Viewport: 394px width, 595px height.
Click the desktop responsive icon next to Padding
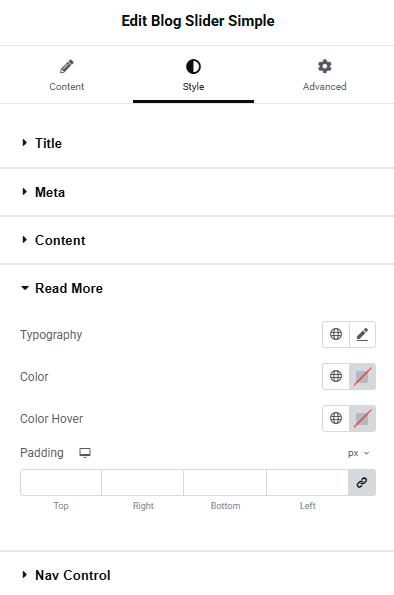click(85, 453)
